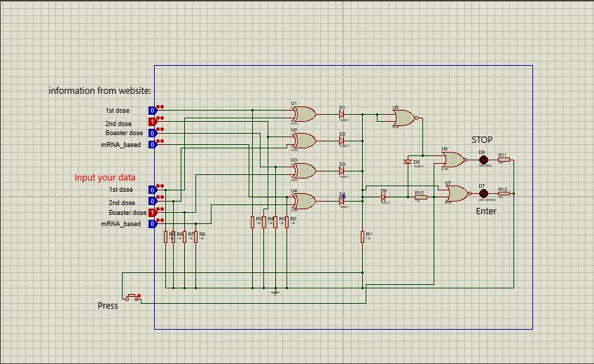This screenshot has width=594, height=364.
Task: Select the U5 NOR gate
Action: [406, 118]
